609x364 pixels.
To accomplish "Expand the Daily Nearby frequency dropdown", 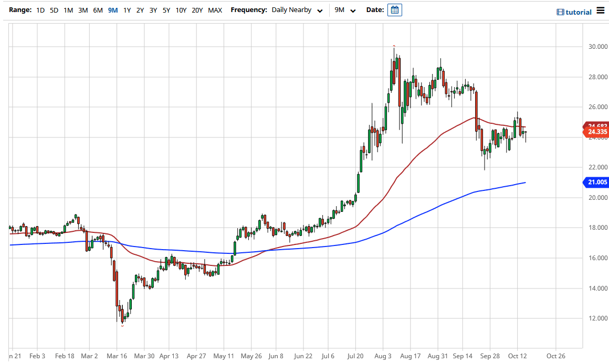I will (x=297, y=10).
